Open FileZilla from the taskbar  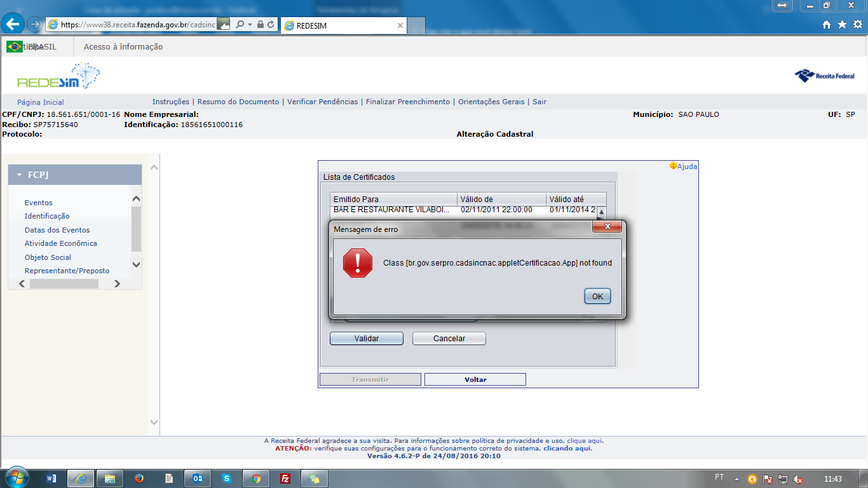pyautogui.click(x=286, y=478)
